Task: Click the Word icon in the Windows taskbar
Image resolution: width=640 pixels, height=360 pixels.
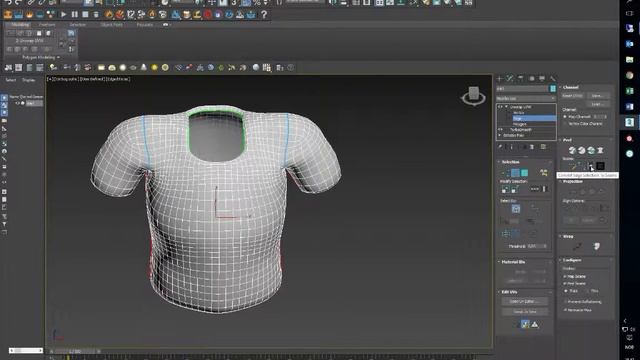Action: [629, 107]
